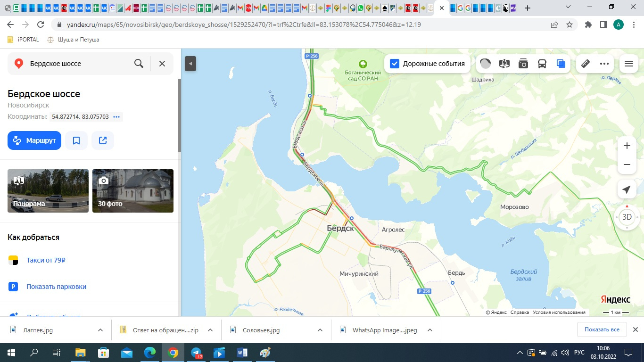Viewport: 644px width, 362px height.
Task: Share the place via share icon
Action: [103, 140]
